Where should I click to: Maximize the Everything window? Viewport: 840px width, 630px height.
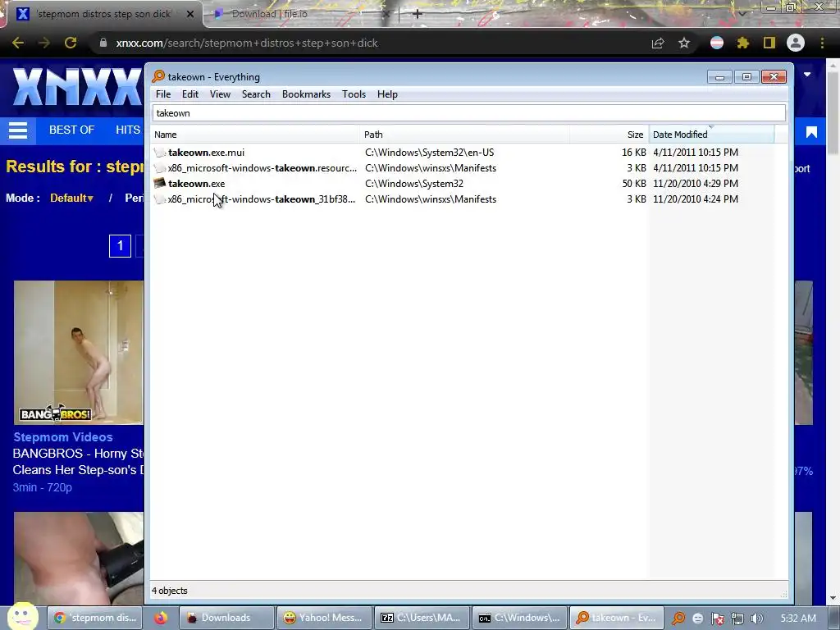click(746, 77)
